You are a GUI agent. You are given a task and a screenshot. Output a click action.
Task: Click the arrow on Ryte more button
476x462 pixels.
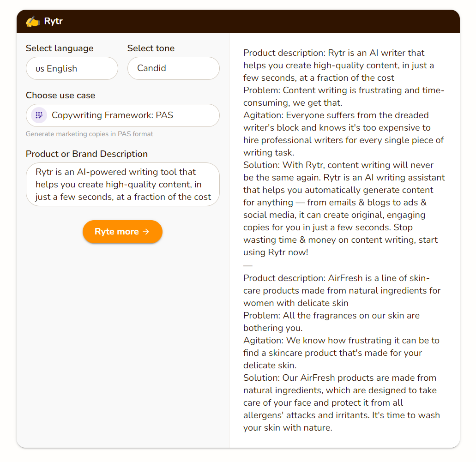(x=146, y=232)
